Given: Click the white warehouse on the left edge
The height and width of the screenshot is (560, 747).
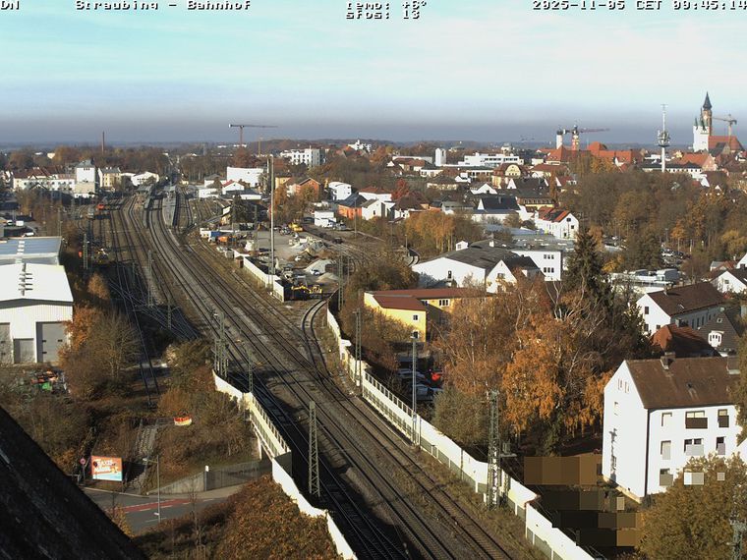Looking at the screenshot, I should click(32, 309).
